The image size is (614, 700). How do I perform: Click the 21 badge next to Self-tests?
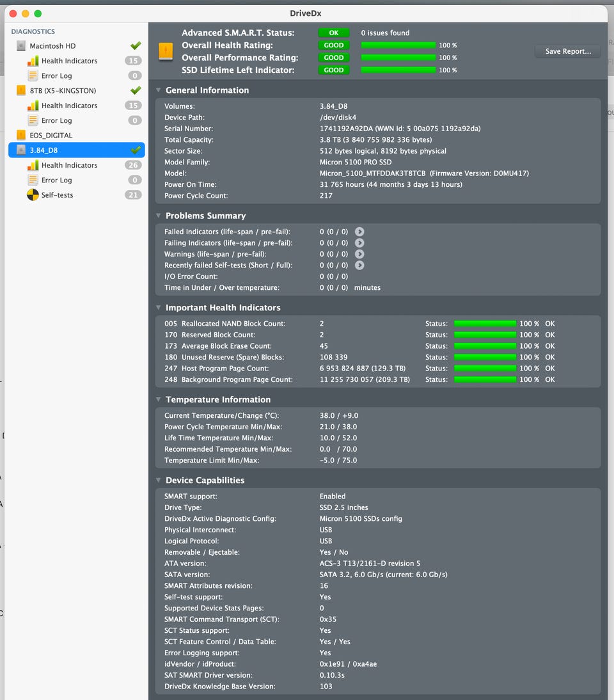(x=133, y=195)
